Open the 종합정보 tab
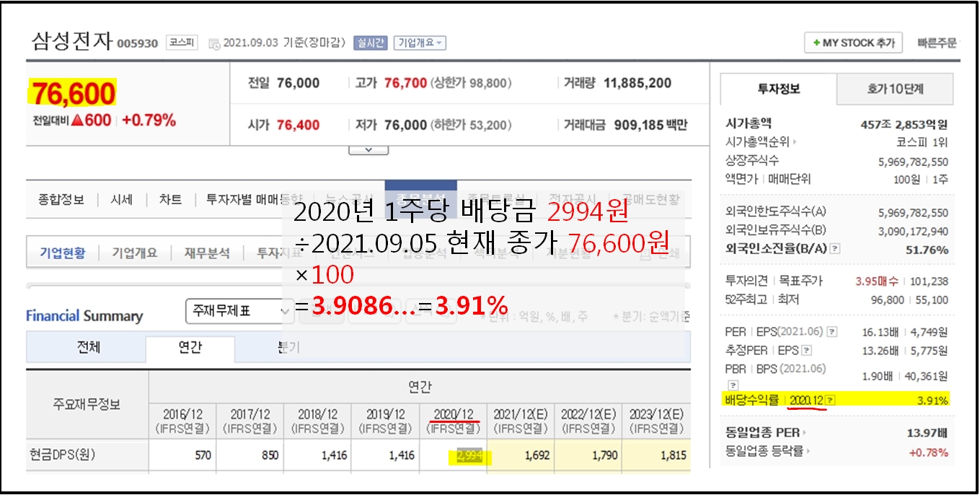 pyautogui.click(x=61, y=200)
